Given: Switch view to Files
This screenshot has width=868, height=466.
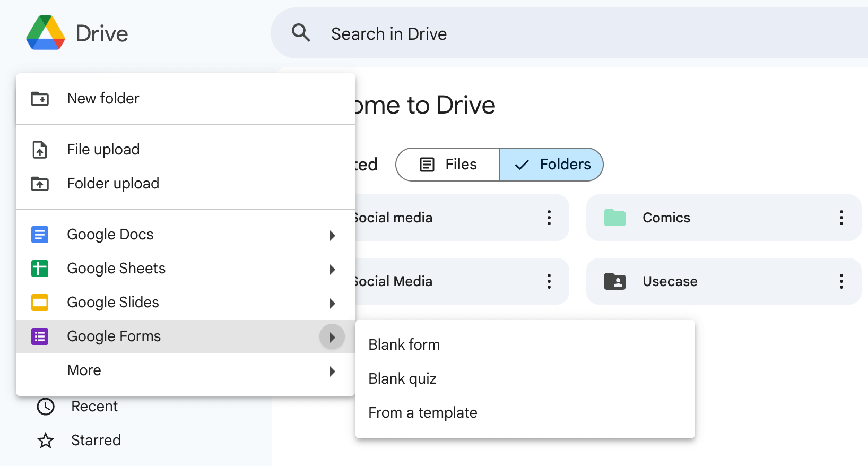Looking at the screenshot, I should 448,165.
